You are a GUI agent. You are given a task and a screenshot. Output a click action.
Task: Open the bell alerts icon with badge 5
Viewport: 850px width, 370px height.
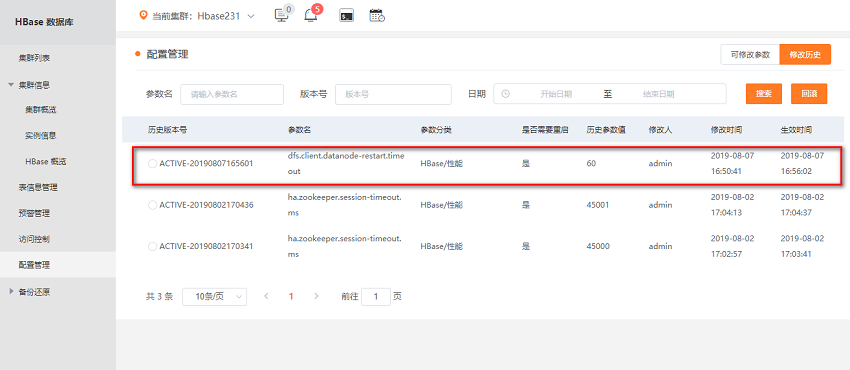(311, 15)
